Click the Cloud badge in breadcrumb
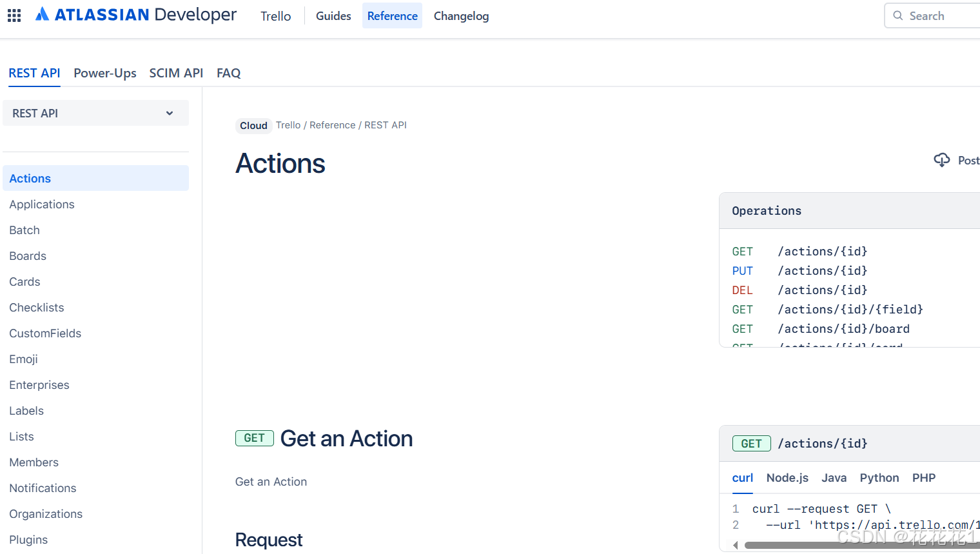Viewport: 980px width, 554px height. tap(253, 126)
